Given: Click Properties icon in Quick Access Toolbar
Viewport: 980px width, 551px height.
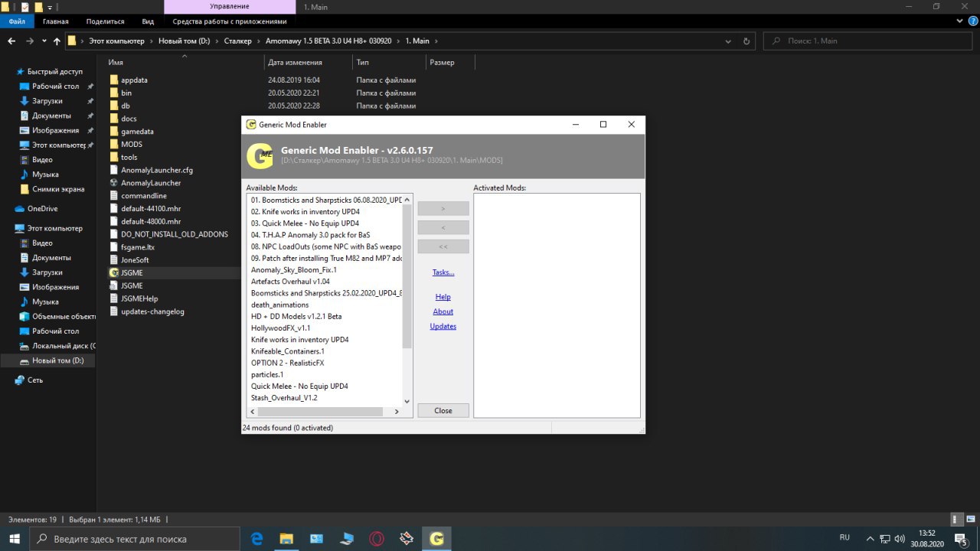Looking at the screenshot, I should point(25,7).
